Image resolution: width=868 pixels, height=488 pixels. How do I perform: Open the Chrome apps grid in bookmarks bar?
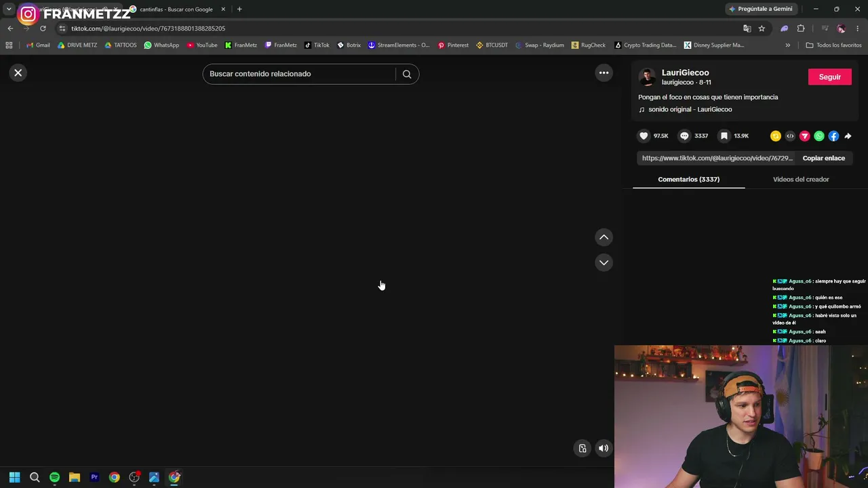[9, 45]
